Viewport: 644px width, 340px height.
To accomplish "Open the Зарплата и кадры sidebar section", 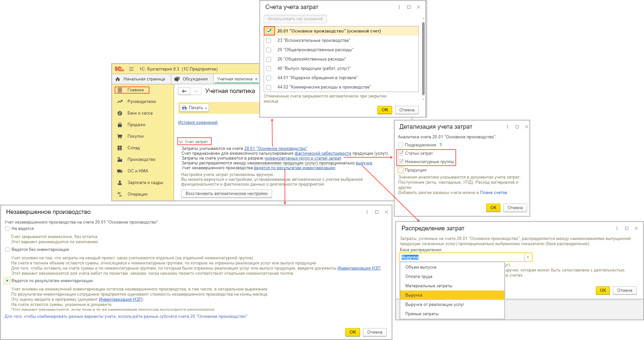I will 145,183.
